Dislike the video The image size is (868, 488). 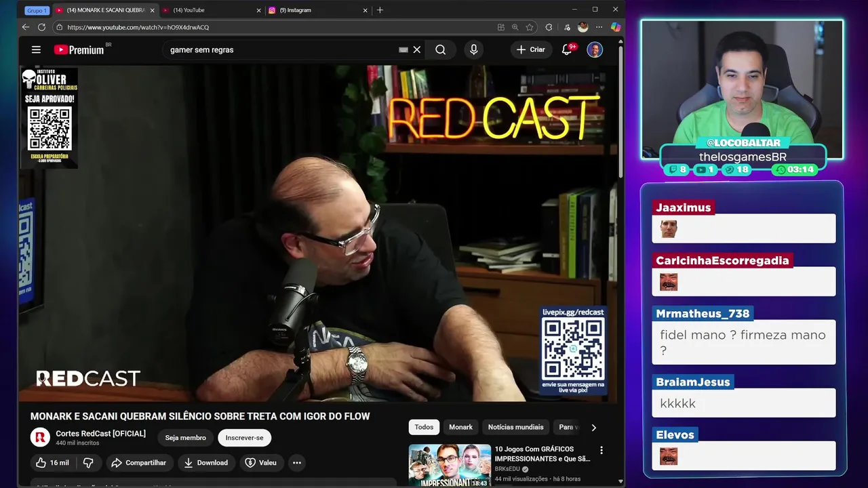coord(88,463)
